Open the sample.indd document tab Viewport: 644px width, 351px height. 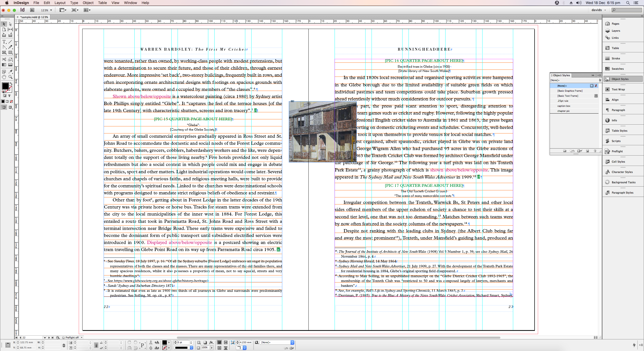click(34, 17)
